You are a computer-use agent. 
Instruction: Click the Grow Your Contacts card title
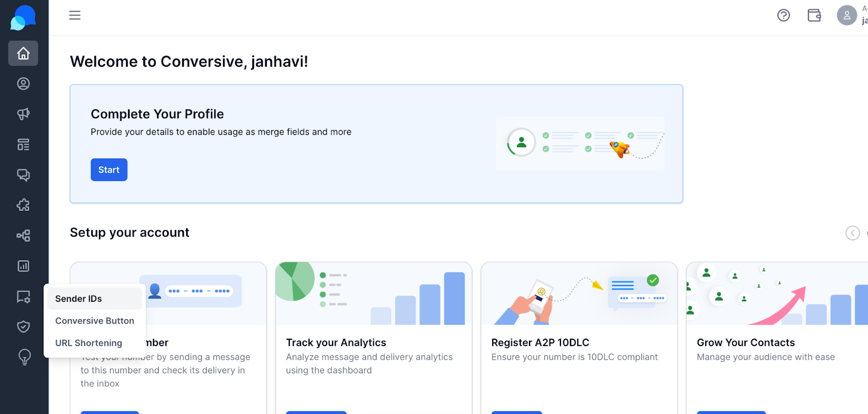746,342
